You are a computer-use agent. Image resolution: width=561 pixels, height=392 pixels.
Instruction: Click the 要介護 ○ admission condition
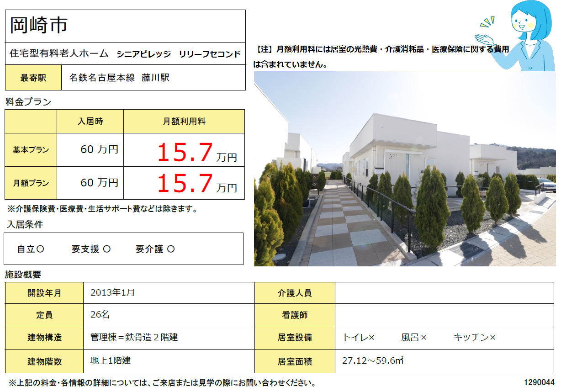(x=155, y=249)
